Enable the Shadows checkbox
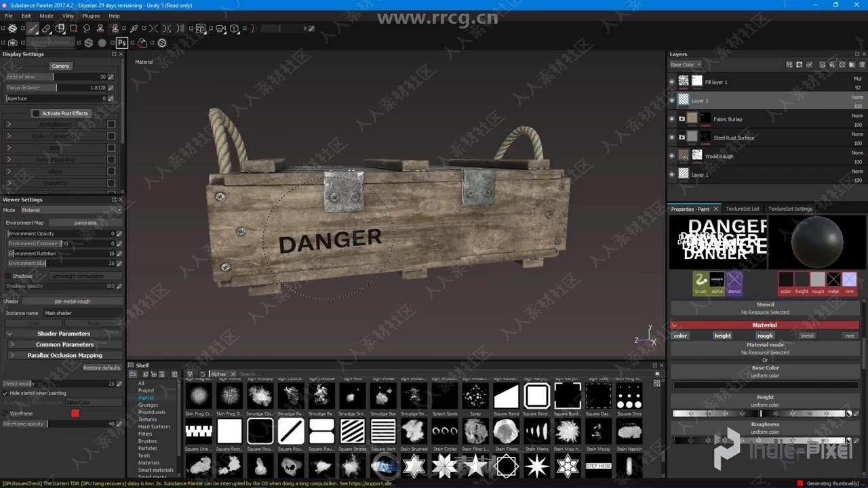This screenshot has width=868, height=488. [x=8, y=276]
